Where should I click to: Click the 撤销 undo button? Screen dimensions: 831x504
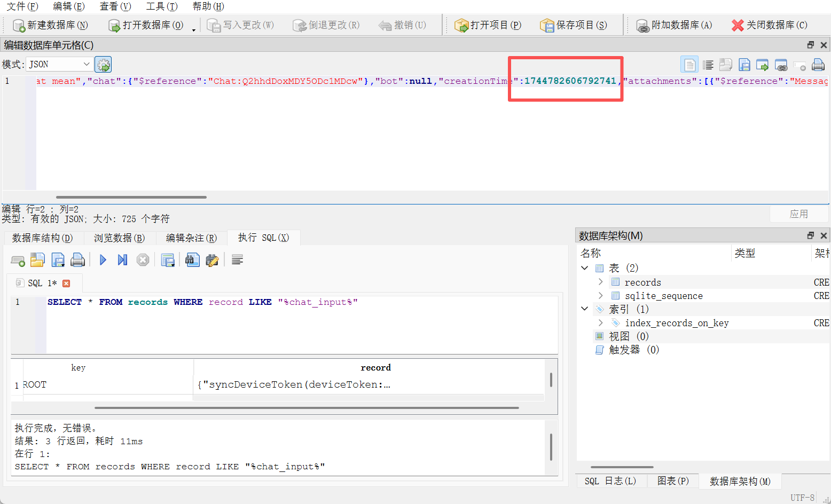[x=402, y=25]
